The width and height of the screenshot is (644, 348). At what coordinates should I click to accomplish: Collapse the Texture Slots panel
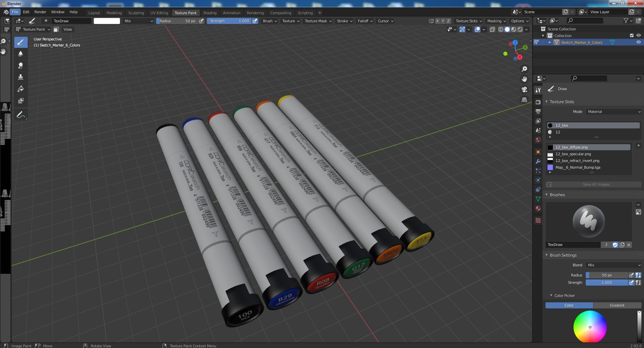coord(546,102)
